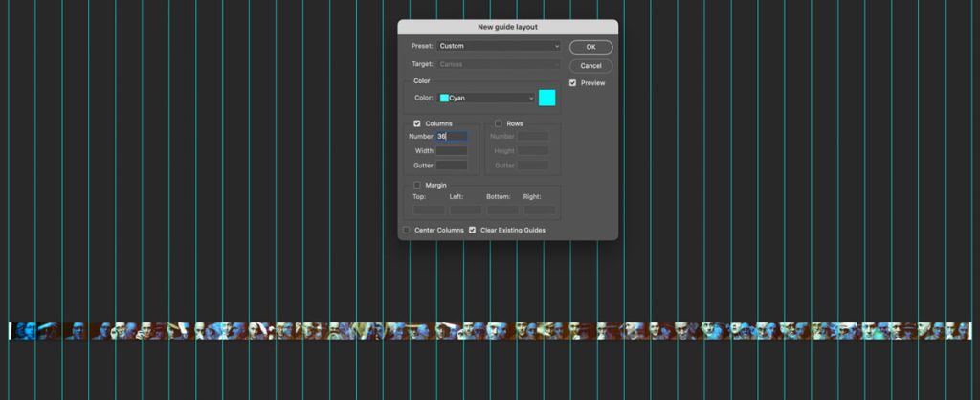Screen dimensions: 980x400
Task: Click the margin Left field
Action: pos(466,210)
